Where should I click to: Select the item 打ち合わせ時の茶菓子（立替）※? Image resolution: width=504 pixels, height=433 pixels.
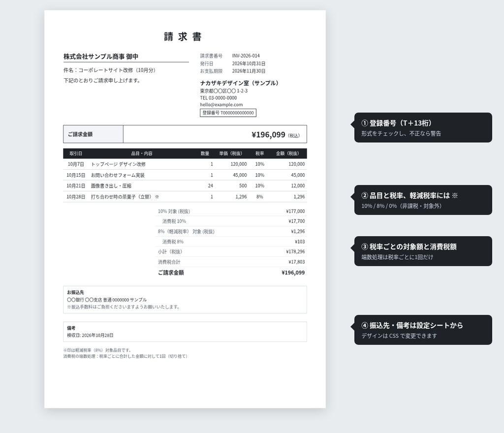pos(125,197)
